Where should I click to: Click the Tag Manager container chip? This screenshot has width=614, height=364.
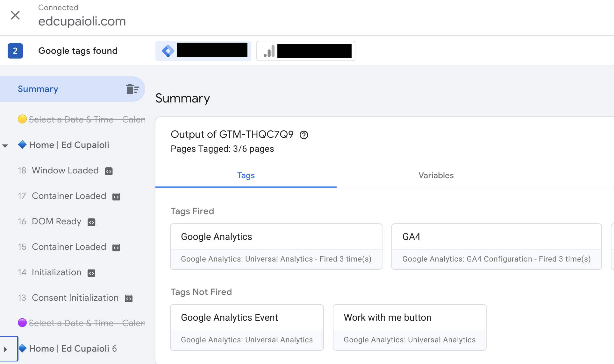coord(203,51)
